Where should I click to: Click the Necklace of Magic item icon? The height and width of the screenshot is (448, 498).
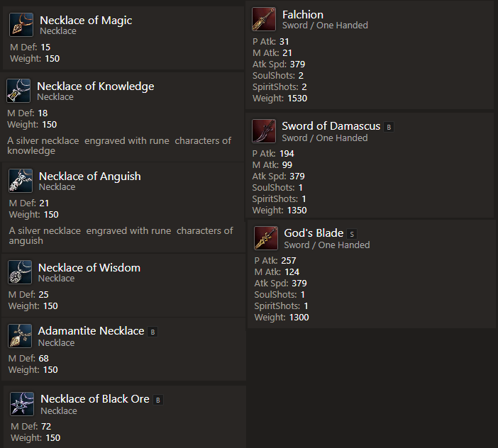tap(21, 25)
